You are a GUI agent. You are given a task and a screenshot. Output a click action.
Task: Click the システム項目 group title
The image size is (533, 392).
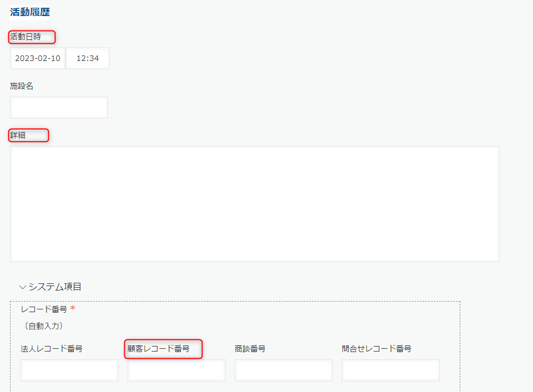tap(55, 287)
